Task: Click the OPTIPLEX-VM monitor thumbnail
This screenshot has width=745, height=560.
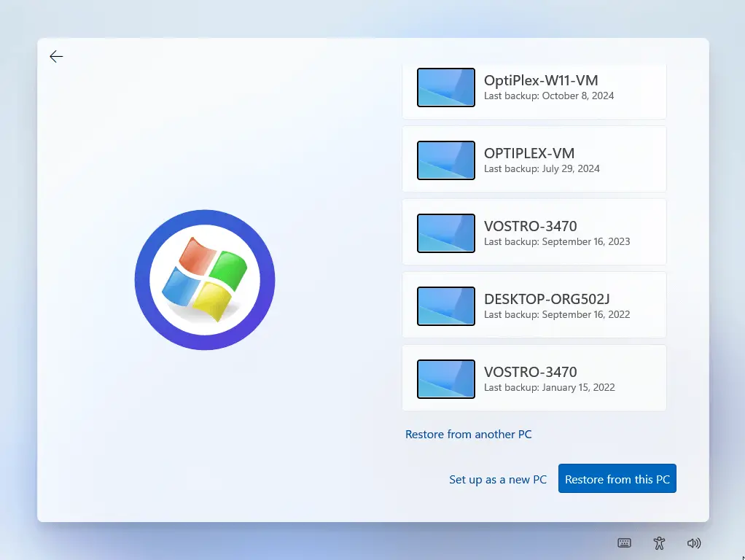Action: (x=445, y=160)
